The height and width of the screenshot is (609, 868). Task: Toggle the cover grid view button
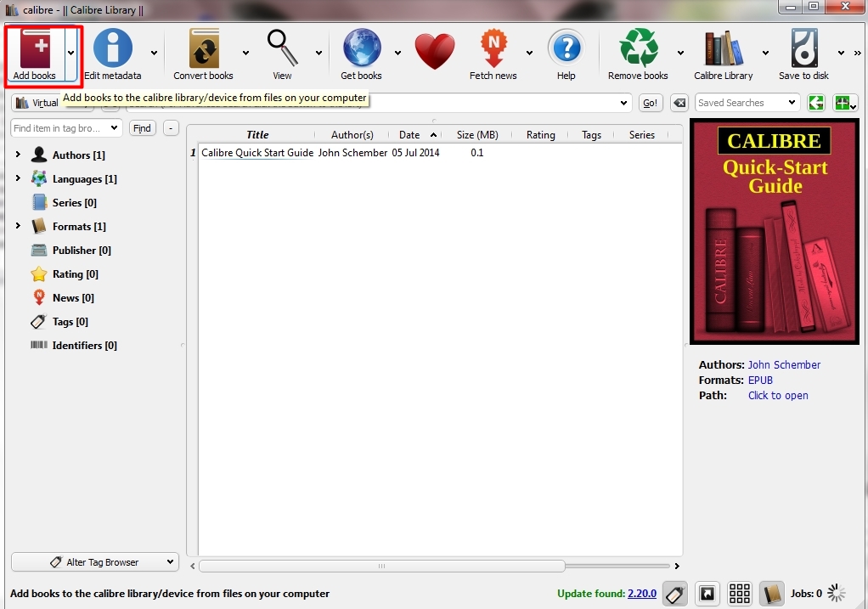click(740, 595)
